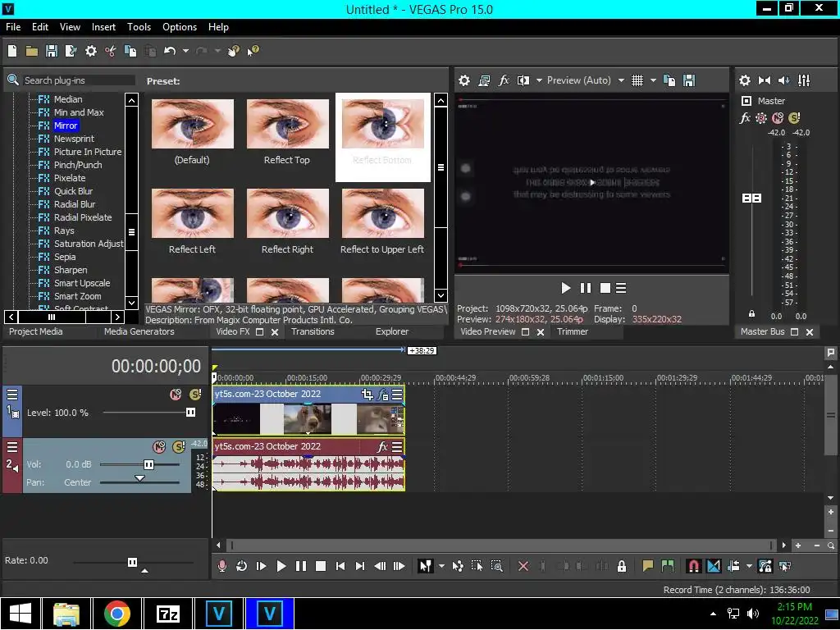Toggle Loop Playback button

coord(241,566)
